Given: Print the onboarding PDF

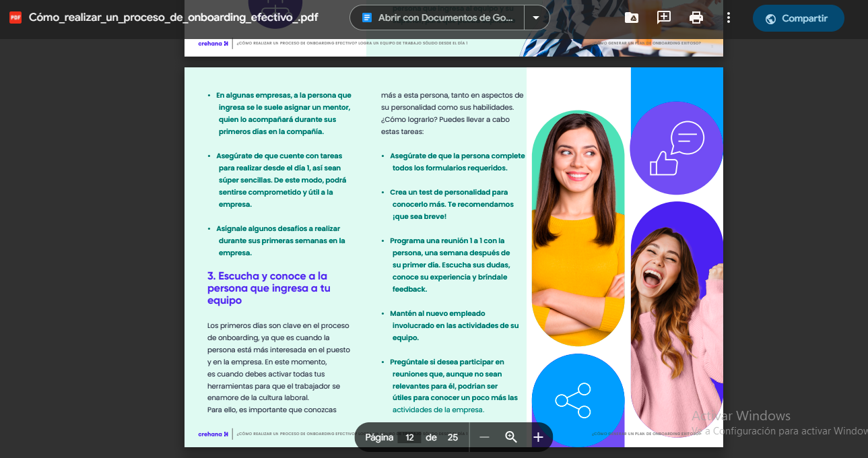Looking at the screenshot, I should pyautogui.click(x=696, y=17).
